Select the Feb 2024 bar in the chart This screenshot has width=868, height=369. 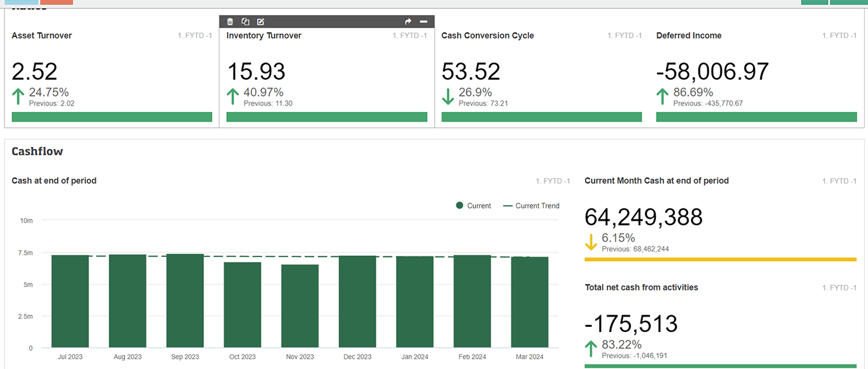click(472, 301)
